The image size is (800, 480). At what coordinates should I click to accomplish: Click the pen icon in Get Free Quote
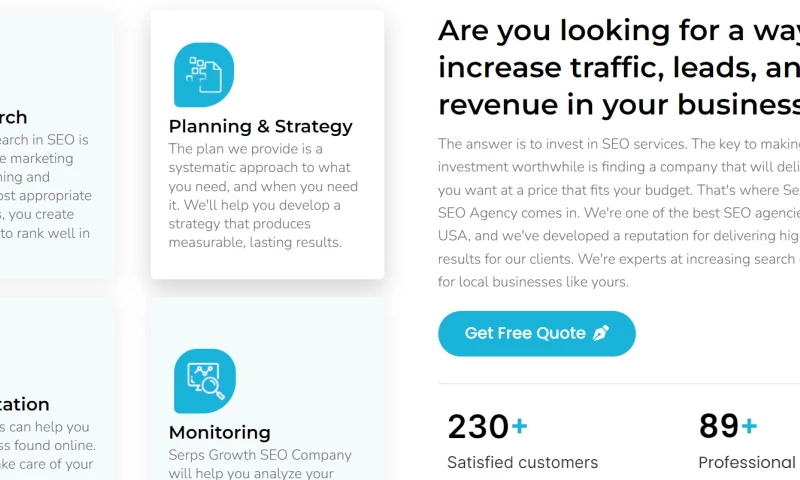pyautogui.click(x=600, y=333)
